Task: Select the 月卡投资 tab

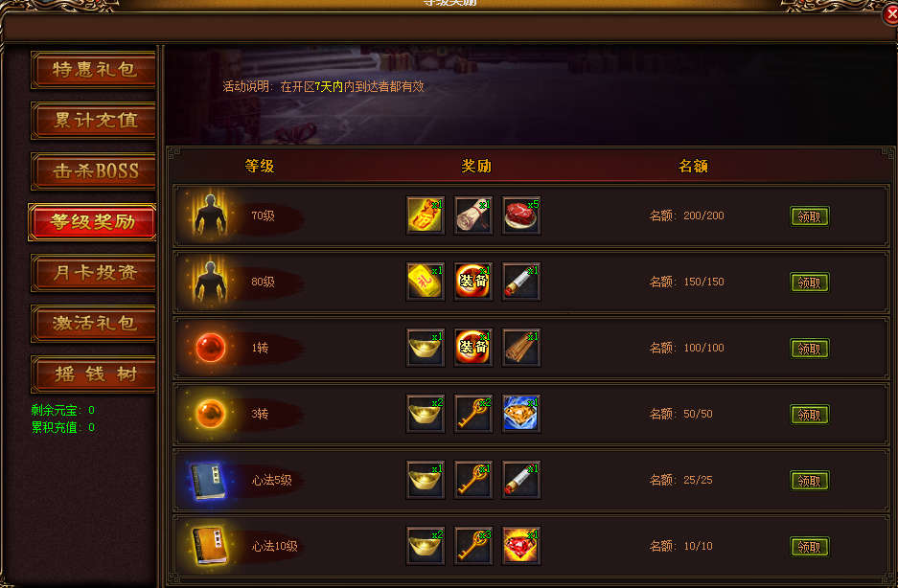Action: [x=93, y=273]
